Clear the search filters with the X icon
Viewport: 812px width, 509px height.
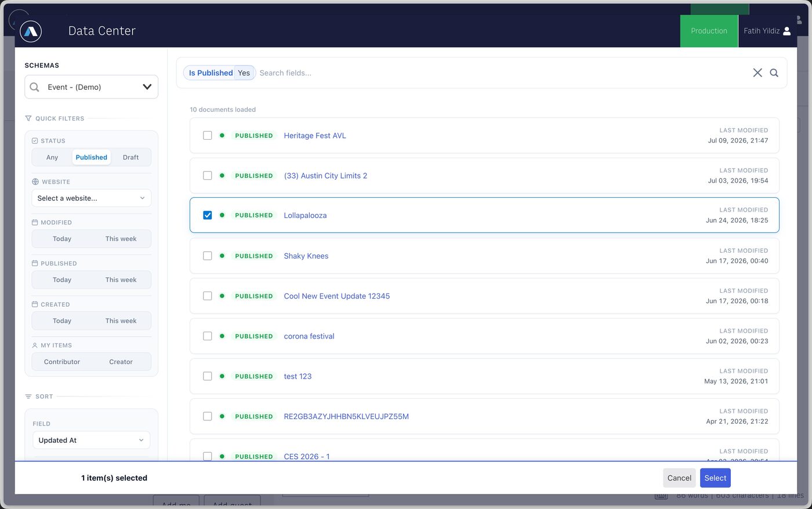tap(757, 72)
